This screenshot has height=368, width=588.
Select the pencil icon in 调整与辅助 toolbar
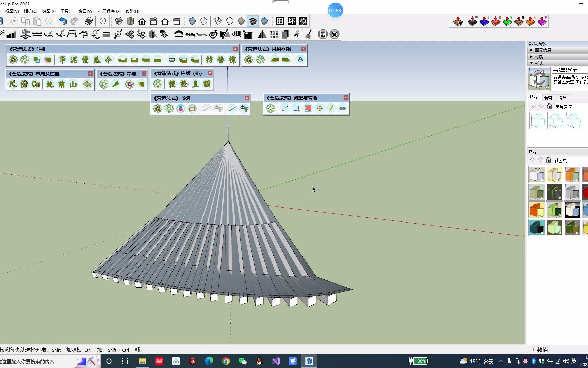click(331, 109)
